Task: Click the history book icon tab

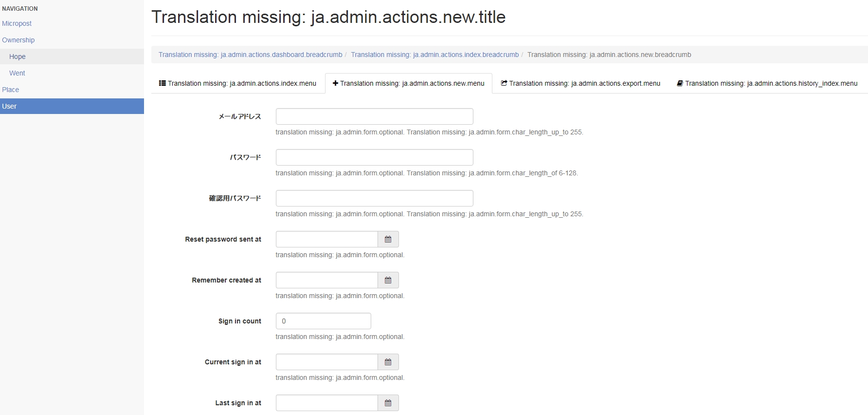Action: coord(680,83)
